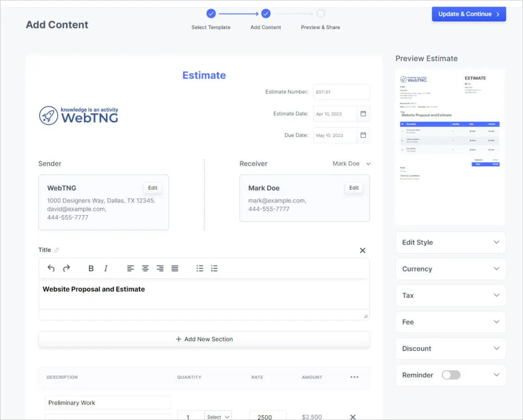The width and height of the screenshot is (523, 420).
Task: Insert a bulleted list in the title editor
Action: (x=200, y=268)
